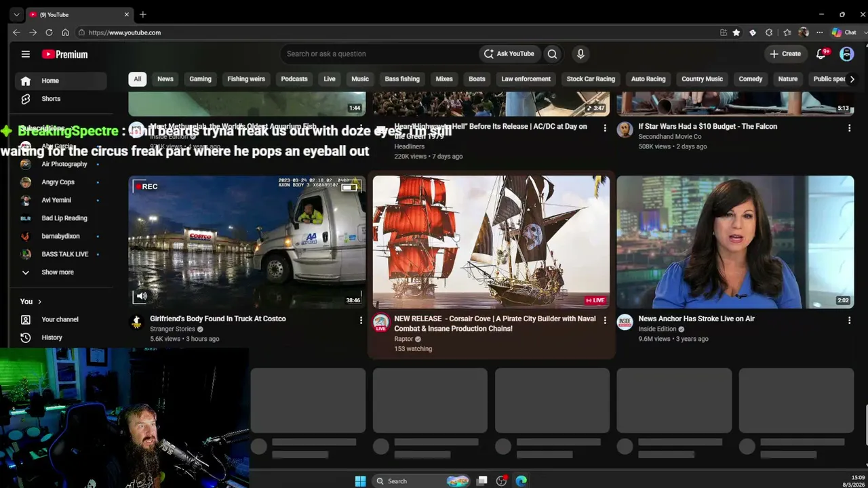Open options for Girlfriend's Body Found video
This screenshot has width=868, height=488.
(x=361, y=321)
